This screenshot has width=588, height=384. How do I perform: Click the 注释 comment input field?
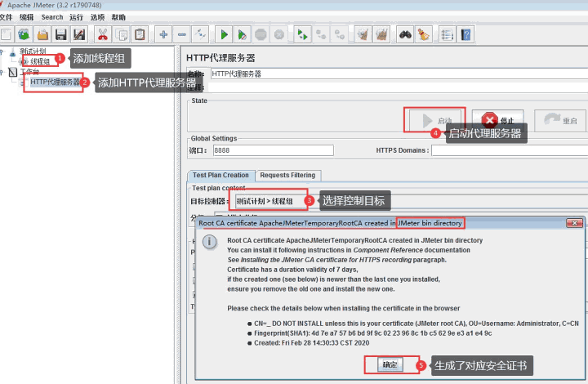(x=398, y=87)
